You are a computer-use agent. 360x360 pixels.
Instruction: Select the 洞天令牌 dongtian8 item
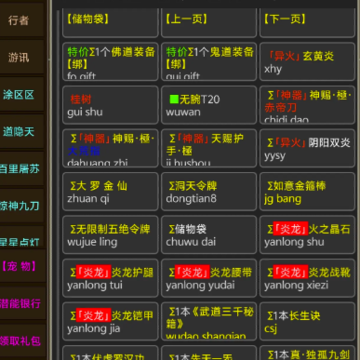pos(209,191)
